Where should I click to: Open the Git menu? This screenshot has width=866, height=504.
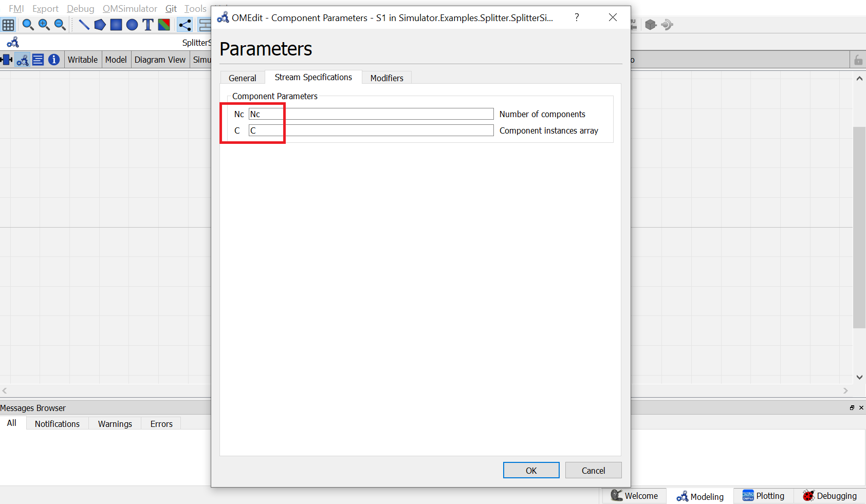171,9
